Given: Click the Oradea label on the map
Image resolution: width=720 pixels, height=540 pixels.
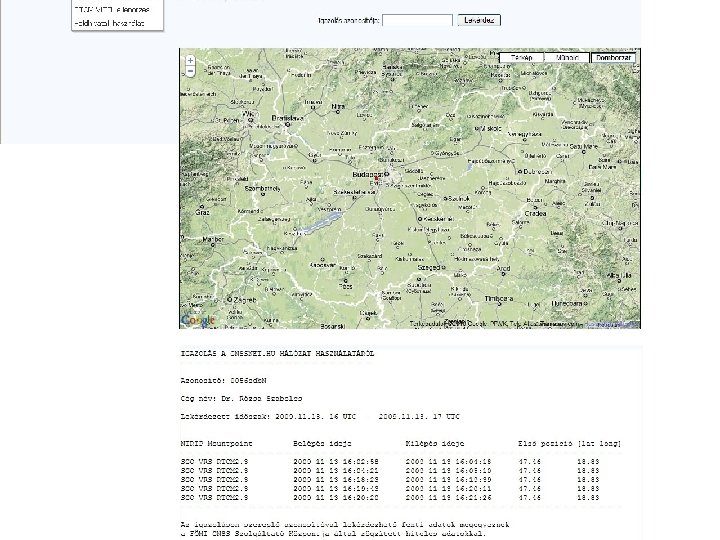Looking at the screenshot, I should tap(535, 214).
